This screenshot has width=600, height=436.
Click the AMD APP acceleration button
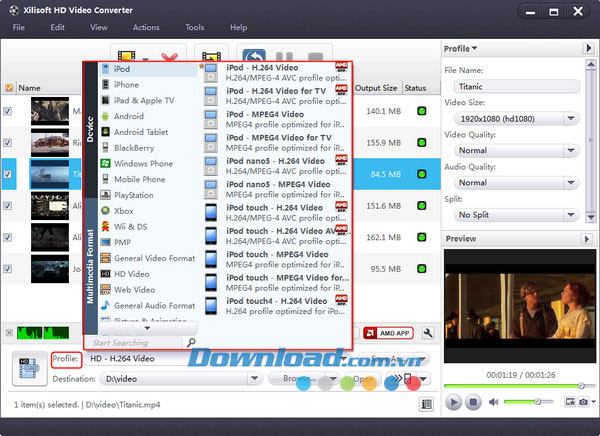click(388, 333)
